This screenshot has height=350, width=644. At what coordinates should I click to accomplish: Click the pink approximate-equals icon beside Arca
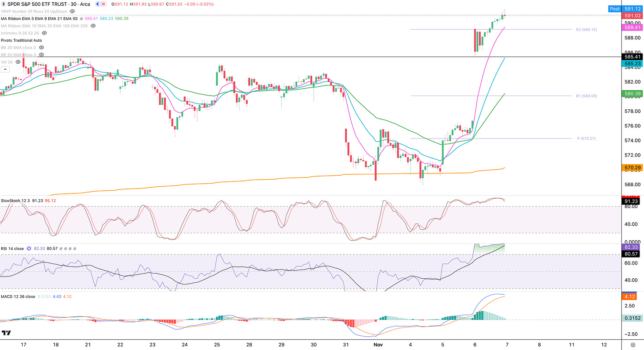tap(103, 4)
